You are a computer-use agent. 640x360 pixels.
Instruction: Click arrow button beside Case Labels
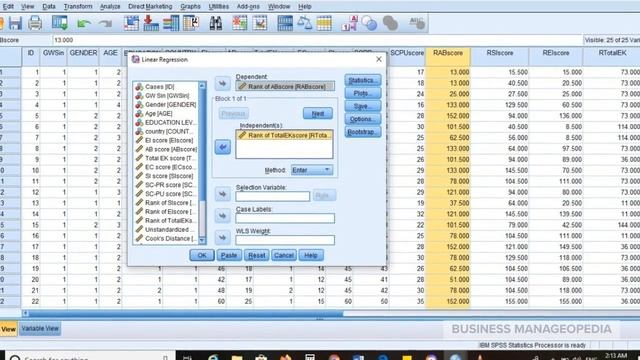[222, 216]
